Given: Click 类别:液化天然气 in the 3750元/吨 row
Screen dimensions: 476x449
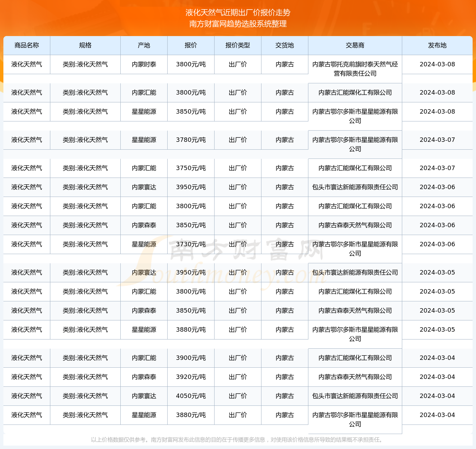Looking at the screenshot, I should (85, 168).
